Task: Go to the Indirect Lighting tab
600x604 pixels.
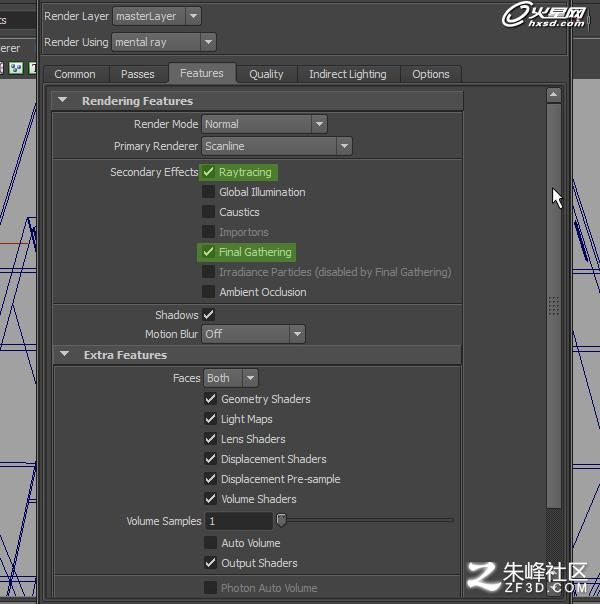Action: (348, 74)
